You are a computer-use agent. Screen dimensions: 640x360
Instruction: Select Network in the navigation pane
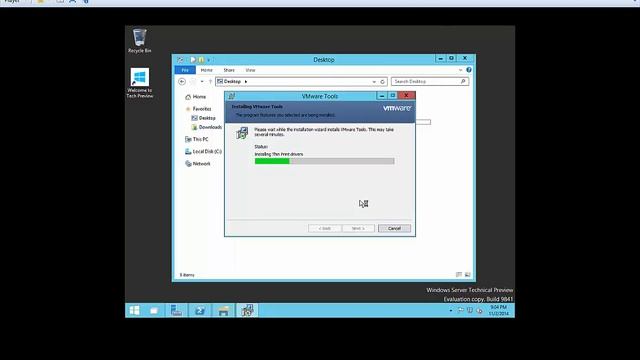click(x=198, y=164)
